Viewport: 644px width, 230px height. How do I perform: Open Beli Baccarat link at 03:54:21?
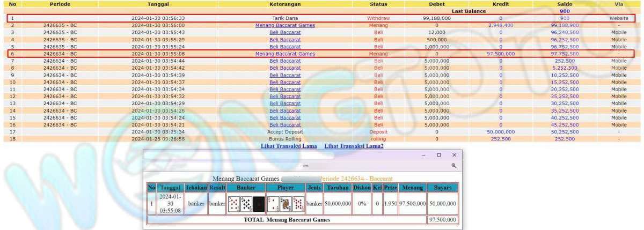point(285,124)
